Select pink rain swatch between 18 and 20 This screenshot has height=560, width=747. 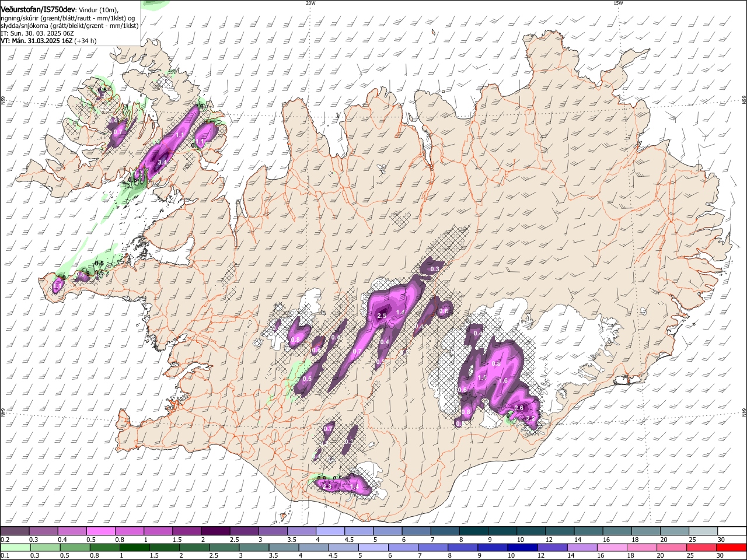642,547
